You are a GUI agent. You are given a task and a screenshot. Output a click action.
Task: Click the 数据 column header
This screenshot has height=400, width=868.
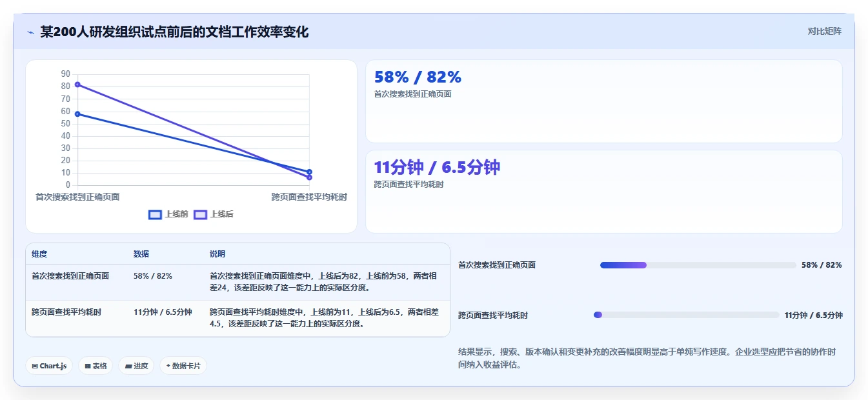[x=141, y=254]
